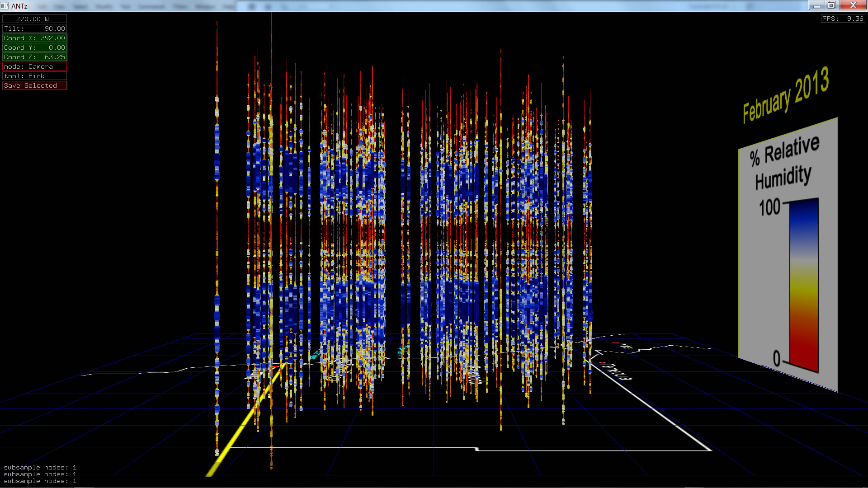Click the FPS counter display
The width and height of the screenshot is (868, 488).
[x=843, y=19]
